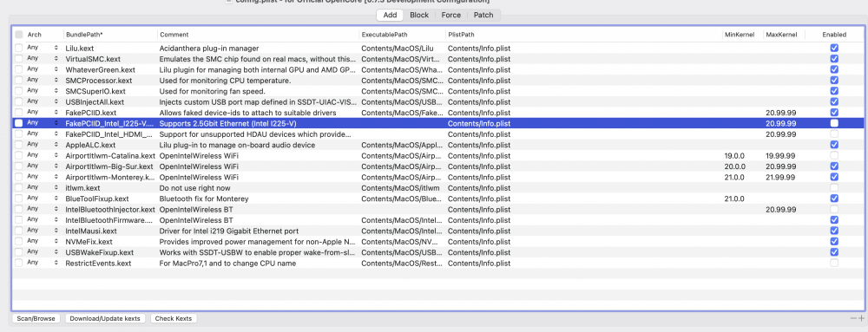The height and width of the screenshot is (332, 868).
Task: Switch to the Add tab
Action: [x=390, y=15]
